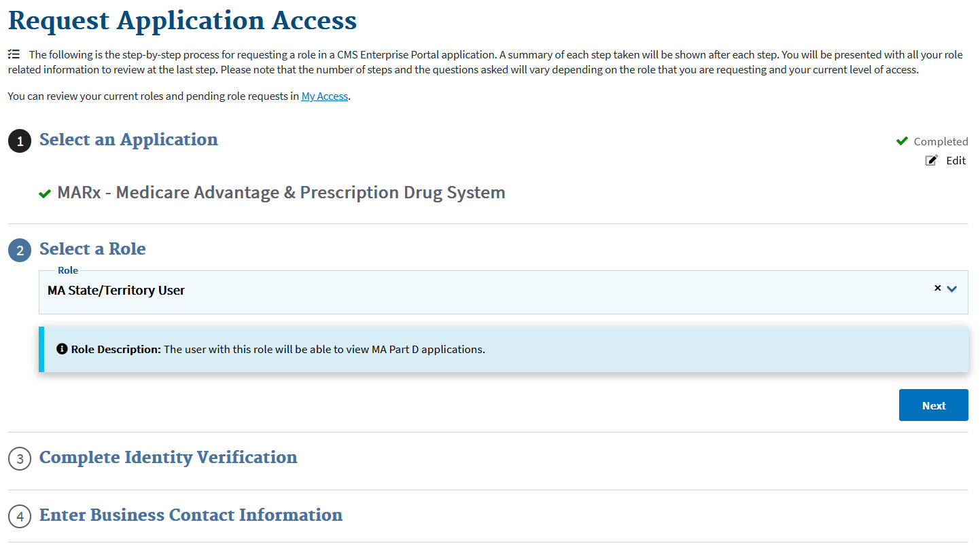Click the step 1 number circle
The image size is (980, 550).
pos(20,141)
